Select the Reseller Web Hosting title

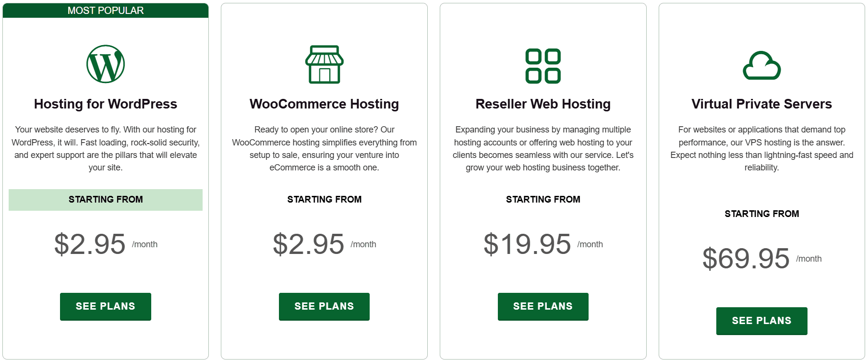543,104
